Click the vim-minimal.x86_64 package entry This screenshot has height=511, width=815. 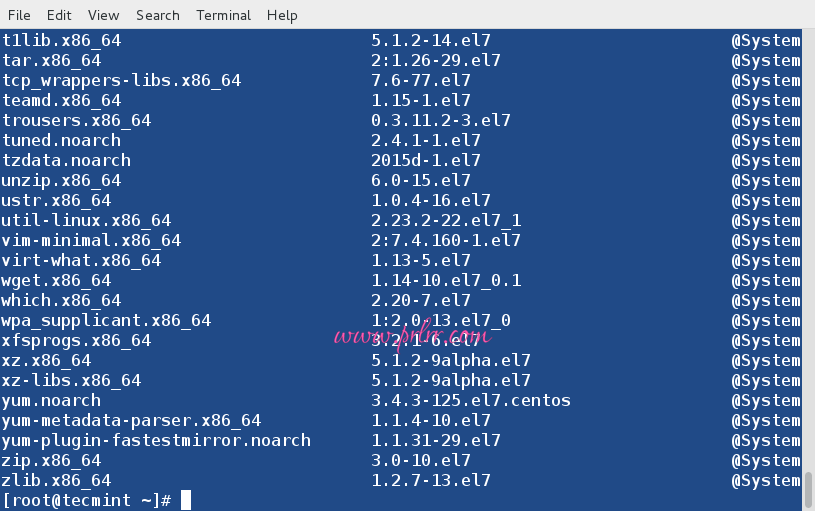[91, 240]
